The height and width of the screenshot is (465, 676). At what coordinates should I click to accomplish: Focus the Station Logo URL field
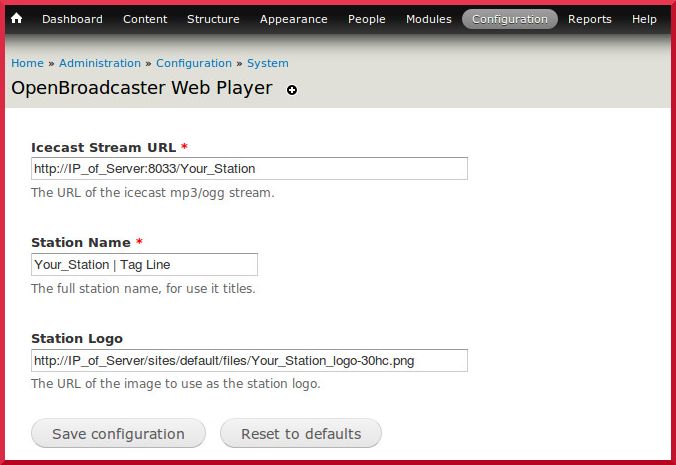pos(249,360)
